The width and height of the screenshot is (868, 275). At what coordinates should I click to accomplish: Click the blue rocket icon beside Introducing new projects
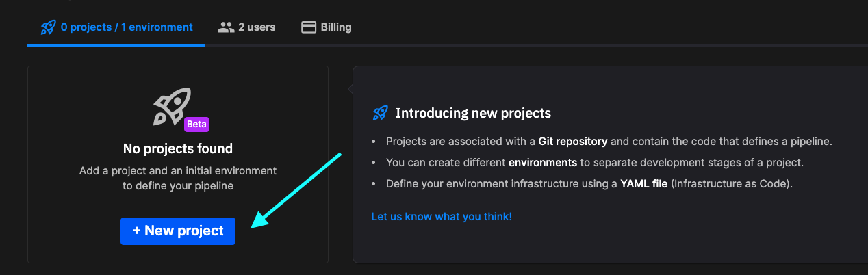[380, 113]
